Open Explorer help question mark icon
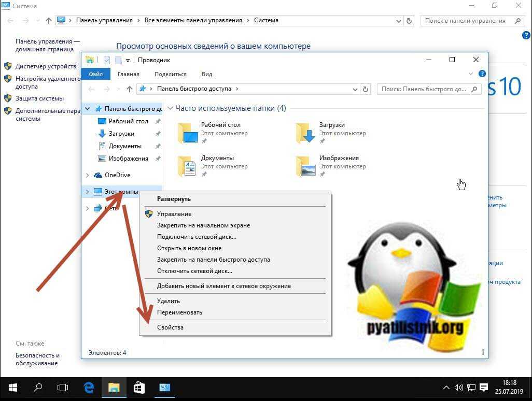532x401 pixels. coord(482,74)
